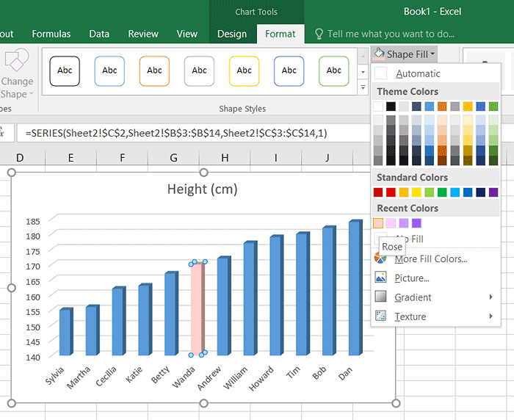The height and width of the screenshot is (420, 514).
Task: Choose the green outline Abc shape style
Action: pos(334,70)
